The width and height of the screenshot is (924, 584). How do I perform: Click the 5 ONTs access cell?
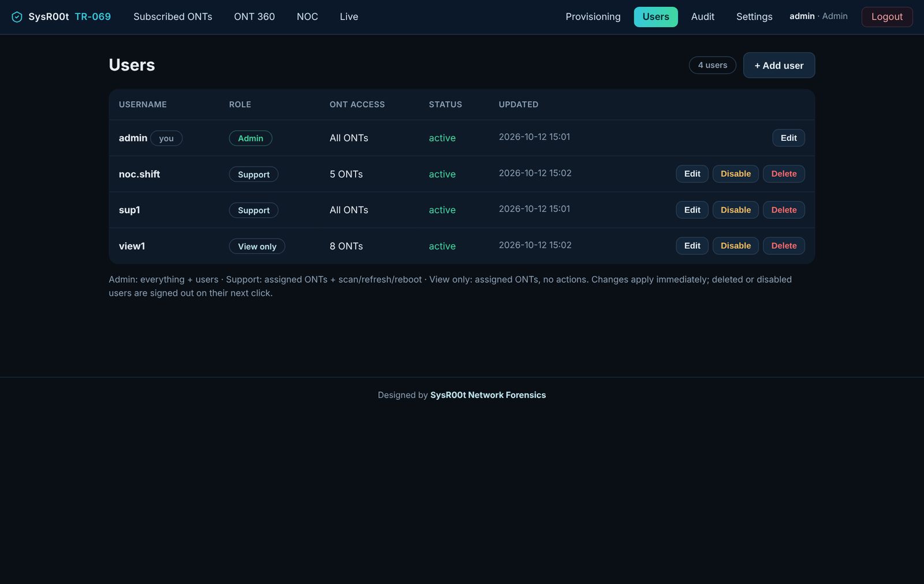tap(346, 174)
